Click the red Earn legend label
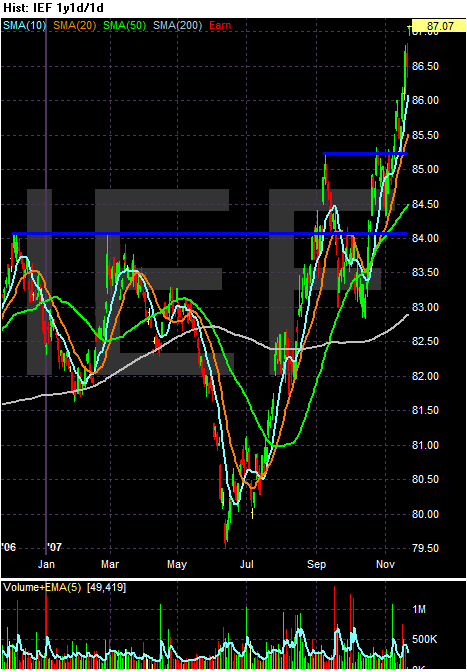The height and width of the screenshot is (672, 467). click(x=220, y=25)
